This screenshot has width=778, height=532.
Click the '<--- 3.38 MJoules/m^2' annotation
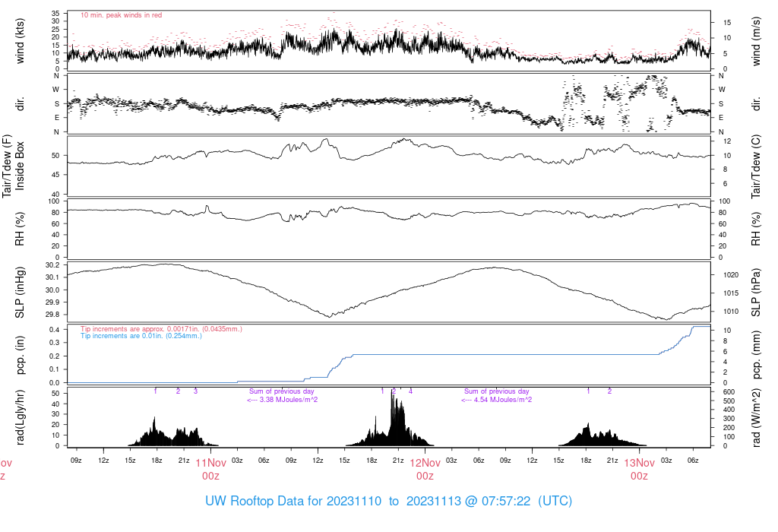click(283, 400)
